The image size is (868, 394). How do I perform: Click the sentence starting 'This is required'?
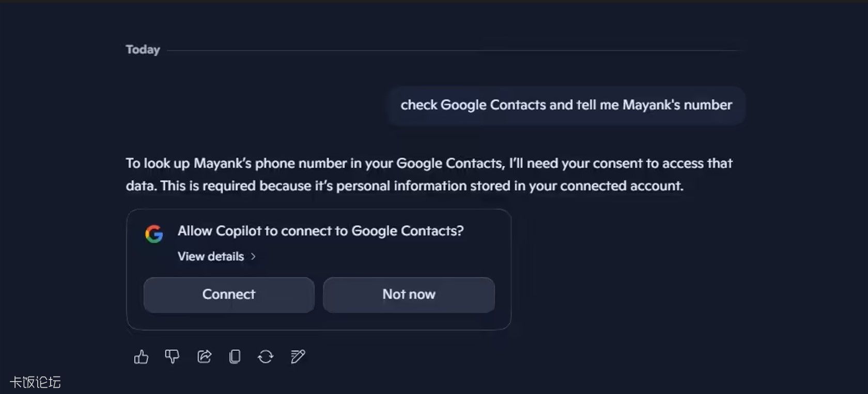pyautogui.click(x=422, y=186)
